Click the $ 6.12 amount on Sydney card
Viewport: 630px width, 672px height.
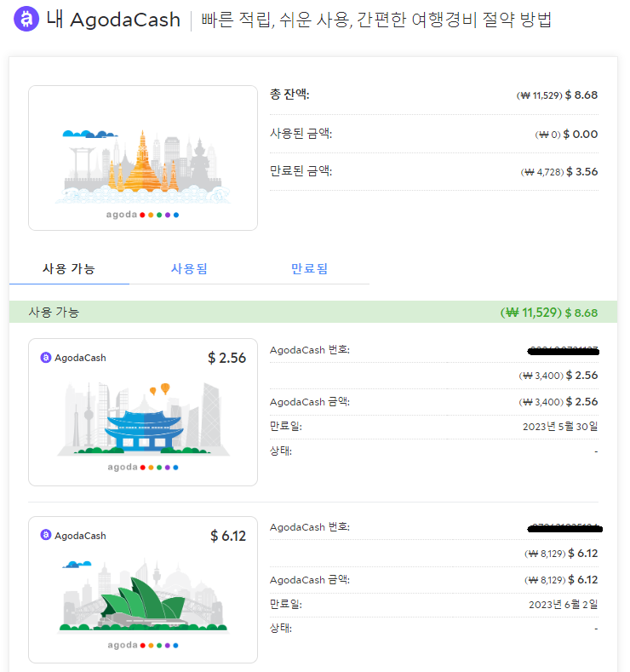click(x=228, y=536)
